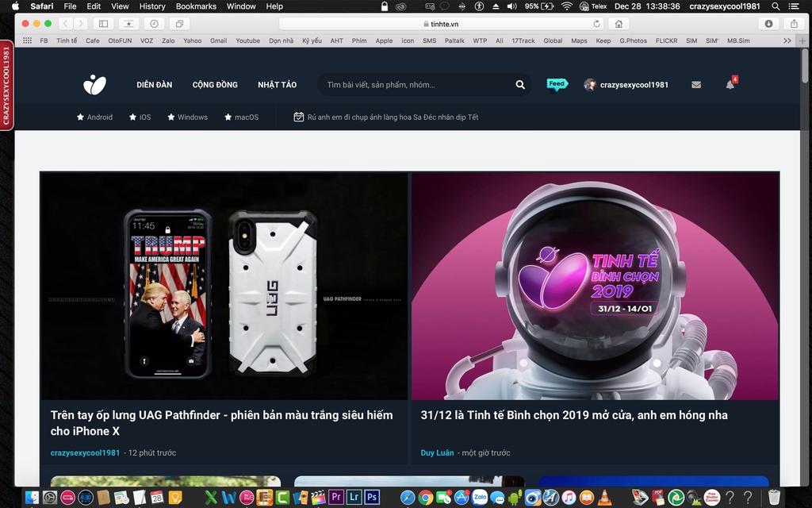This screenshot has width=812, height=508.
Task: Open the bookmarks grid icon in Favorites bar
Action: (28, 40)
